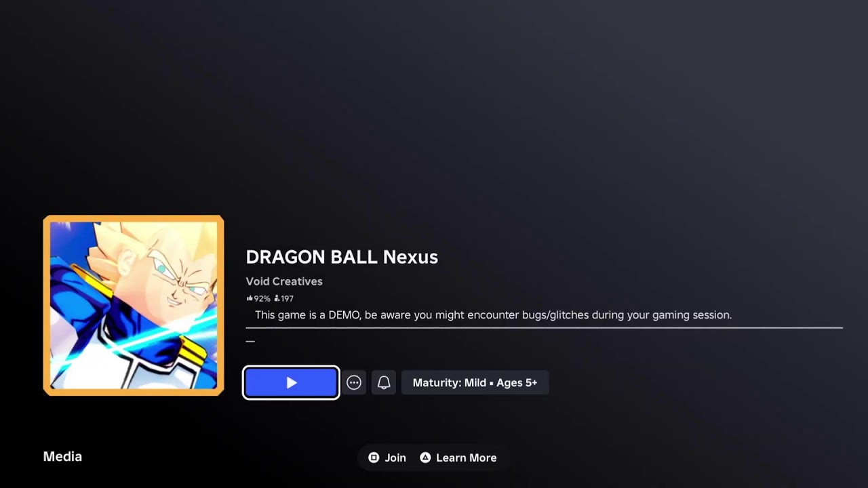Click the word DEMO in the description
The image size is (868, 488).
click(x=344, y=315)
